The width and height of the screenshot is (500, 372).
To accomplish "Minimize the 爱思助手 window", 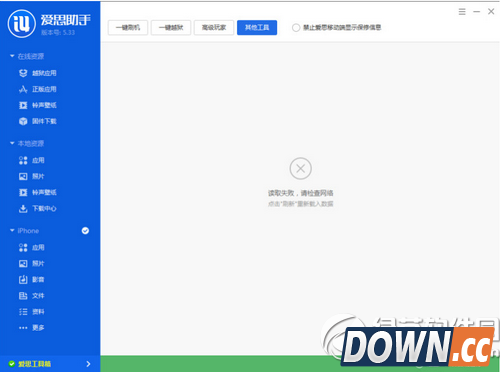I will pyautogui.click(x=477, y=12).
